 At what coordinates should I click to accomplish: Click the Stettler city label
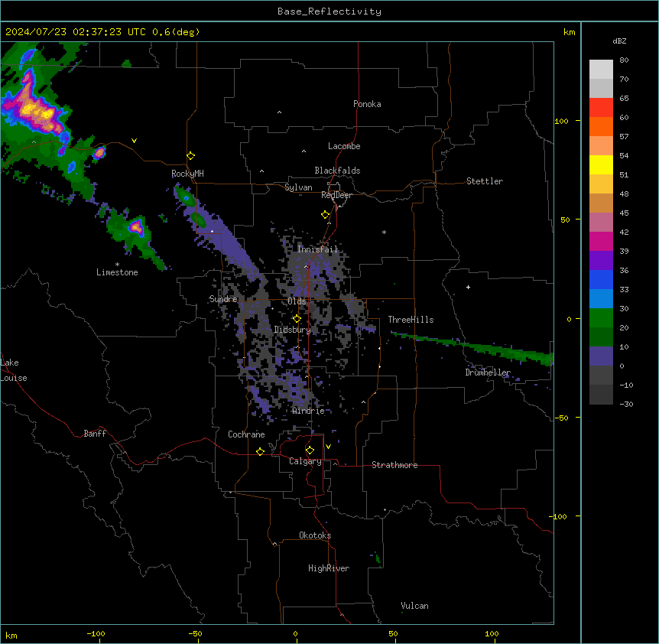[x=484, y=181]
